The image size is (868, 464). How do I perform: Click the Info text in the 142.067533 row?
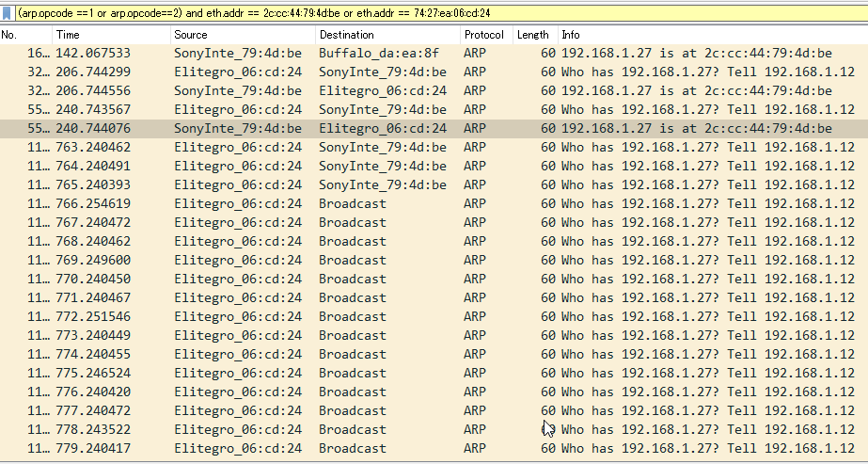point(697,53)
